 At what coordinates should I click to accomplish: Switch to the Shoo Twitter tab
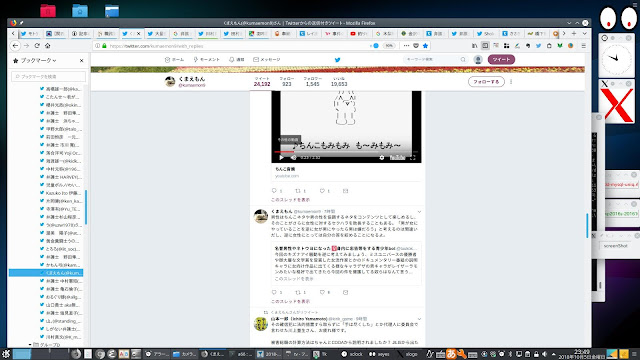pos(486,33)
